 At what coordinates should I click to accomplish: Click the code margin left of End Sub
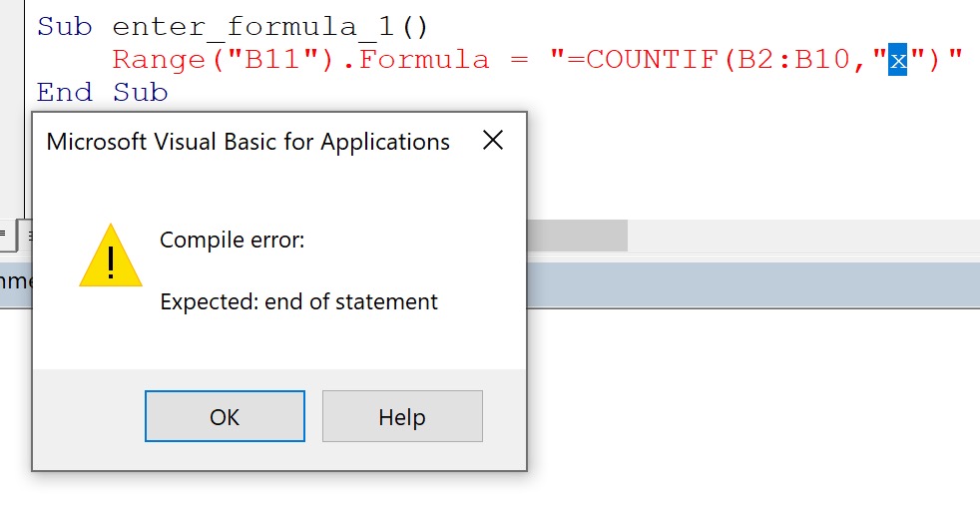click(12, 93)
